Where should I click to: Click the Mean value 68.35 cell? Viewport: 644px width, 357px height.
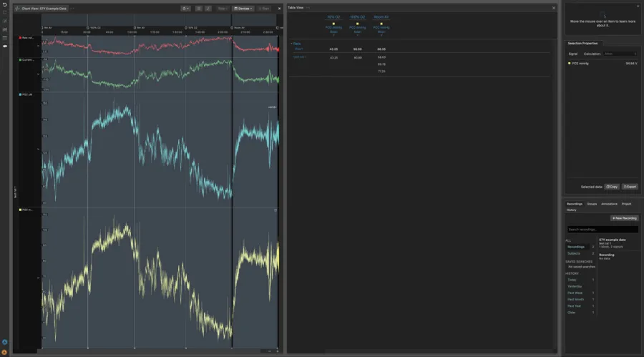[x=381, y=49]
